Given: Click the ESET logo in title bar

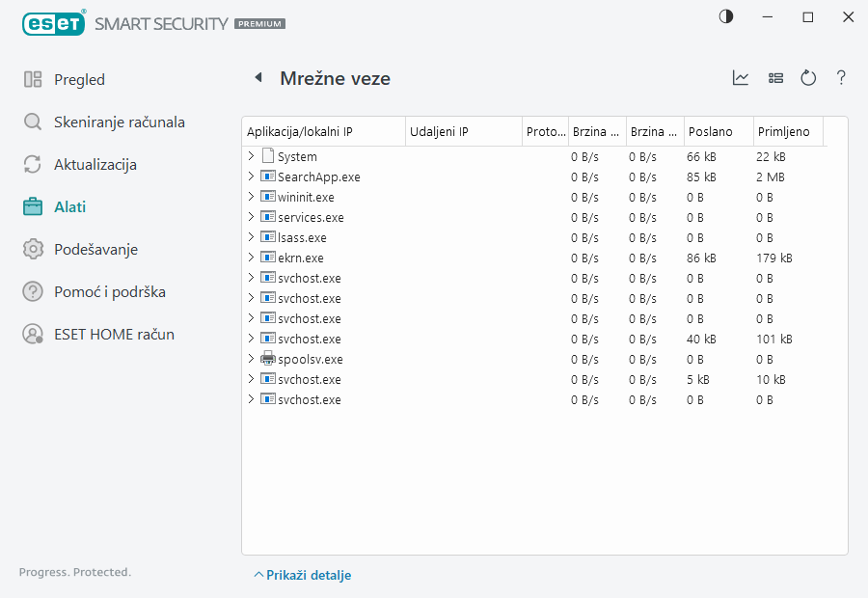Looking at the screenshot, I should click(x=52, y=22).
